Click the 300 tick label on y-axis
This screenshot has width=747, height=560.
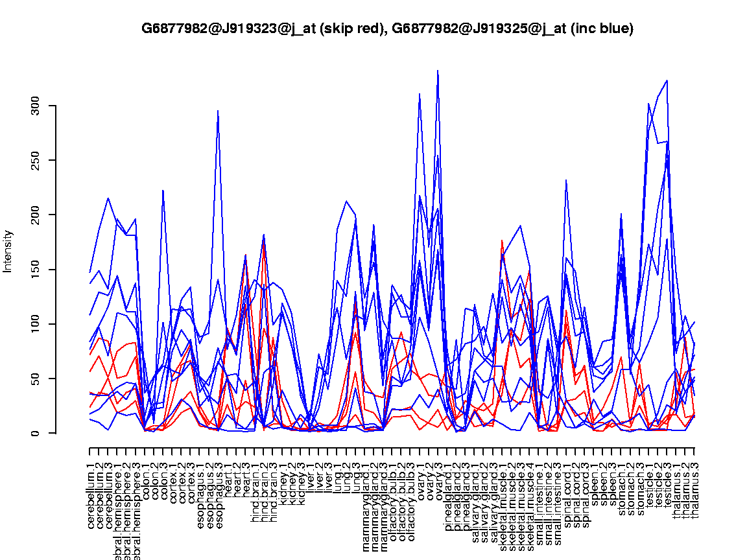[x=36, y=106]
